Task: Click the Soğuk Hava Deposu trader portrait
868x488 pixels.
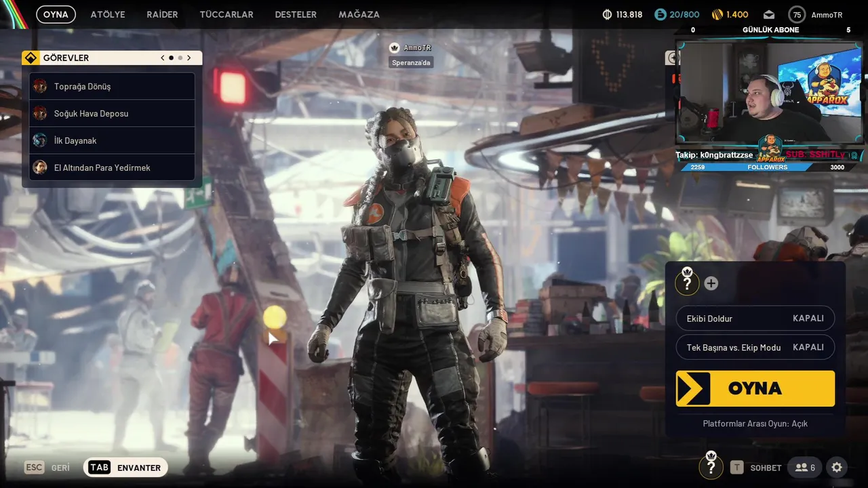Action: tap(40, 113)
